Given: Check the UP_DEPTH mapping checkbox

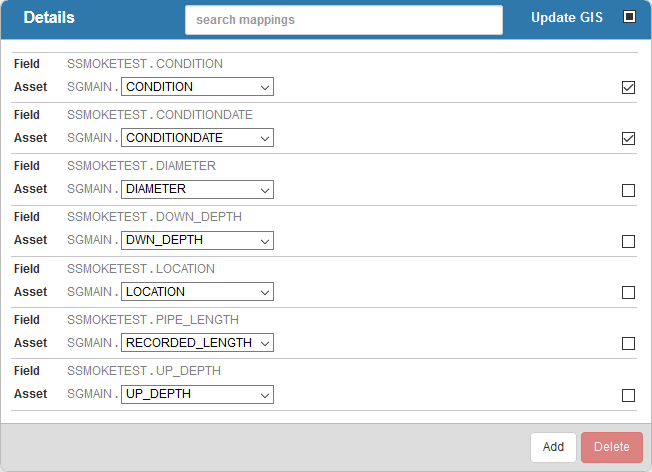Looking at the screenshot, I should [x=628, y=395].
